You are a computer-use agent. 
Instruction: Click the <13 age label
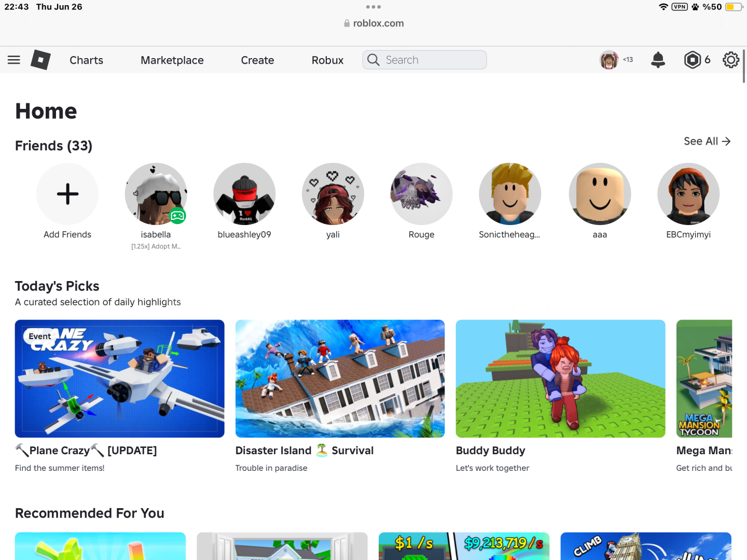click(628, 60)
